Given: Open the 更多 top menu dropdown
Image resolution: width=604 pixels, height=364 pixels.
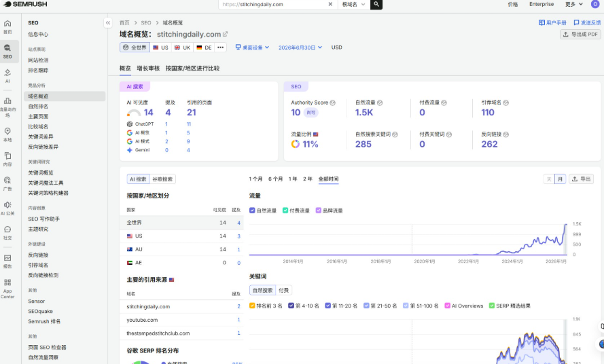Looking at the screenshot, I should coord(573,4).
